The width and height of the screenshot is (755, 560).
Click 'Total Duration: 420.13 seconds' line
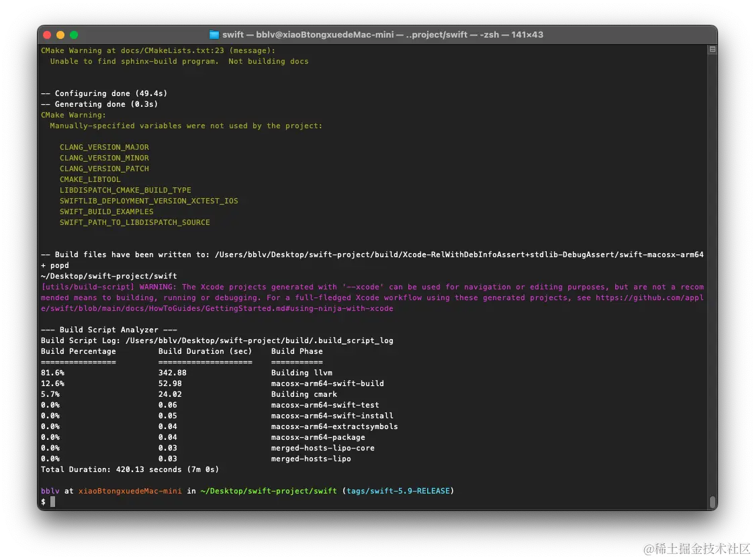click(x=130, y=469)
